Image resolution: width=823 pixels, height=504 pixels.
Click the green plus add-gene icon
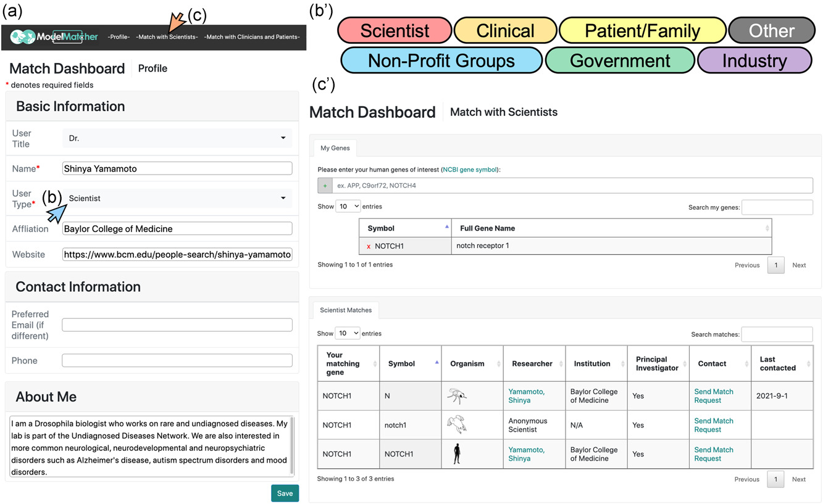325,186
